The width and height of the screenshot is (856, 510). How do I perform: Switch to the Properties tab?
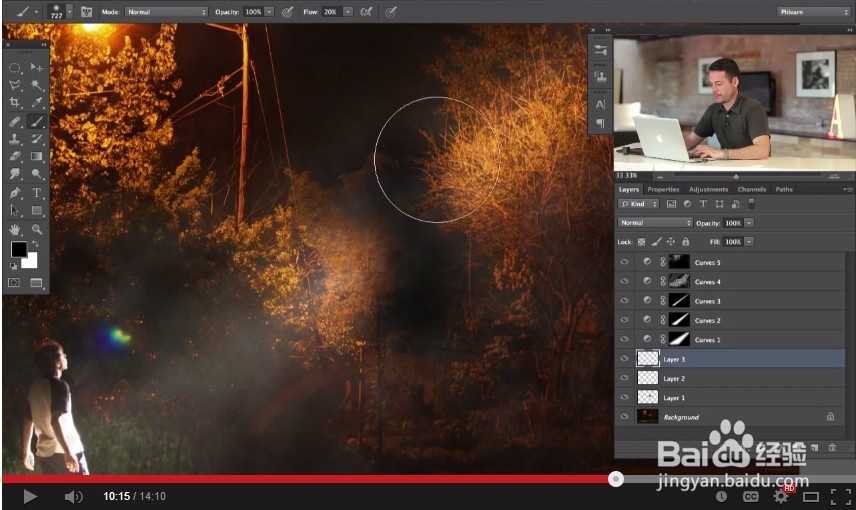point(663,189)
